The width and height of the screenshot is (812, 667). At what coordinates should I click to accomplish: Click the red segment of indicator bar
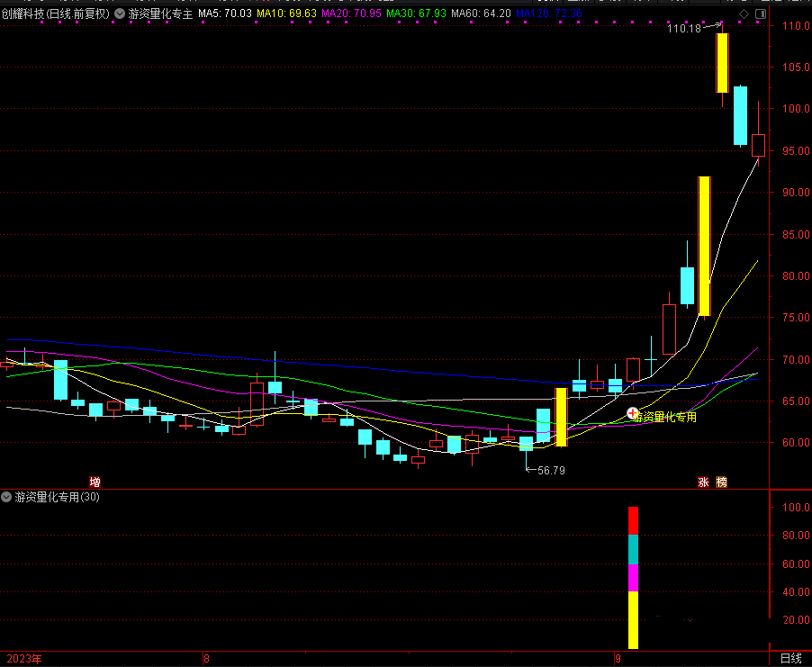point(633,520)
